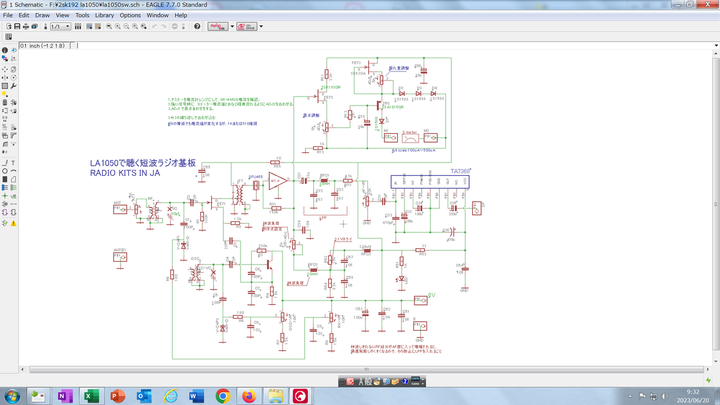Select the Info tool in left toolbar
The image size is (720, 405).
point(5,50)
